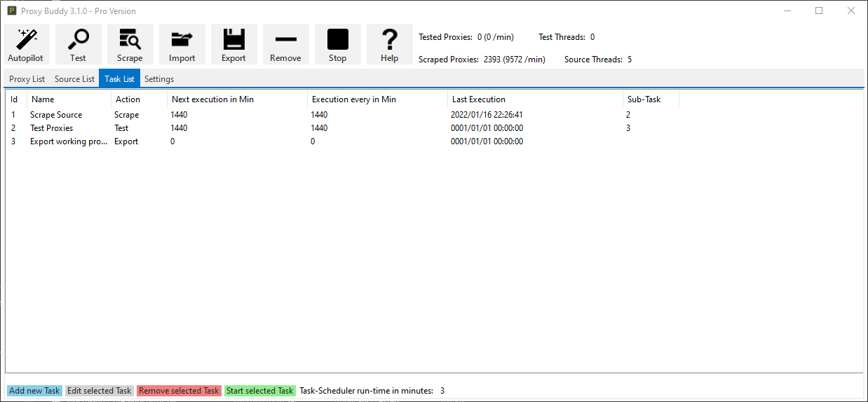Click the green Start selected Task button

point(259,391)
